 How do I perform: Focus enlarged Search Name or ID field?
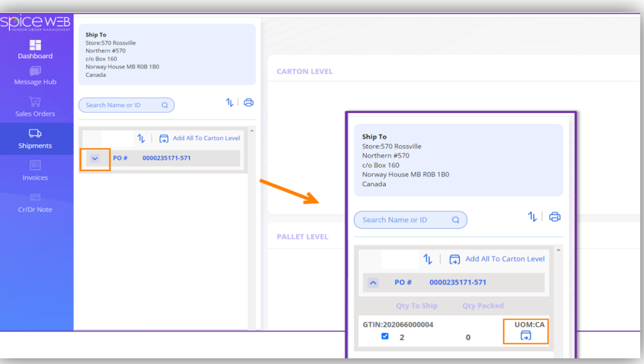[411, 220]
